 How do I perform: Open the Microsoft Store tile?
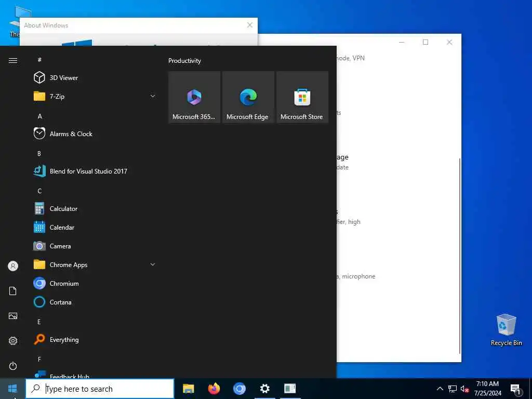pyautogui.click(x=302, y=97)
